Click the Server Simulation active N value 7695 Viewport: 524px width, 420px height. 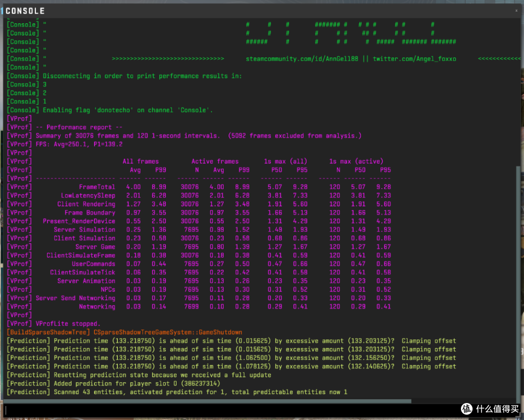tap(192, 230)
